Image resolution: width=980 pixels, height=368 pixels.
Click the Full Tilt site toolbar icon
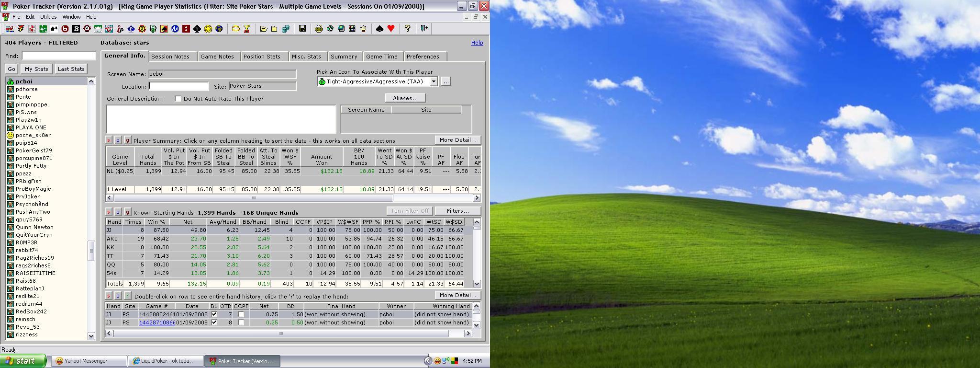pos(109,29)
